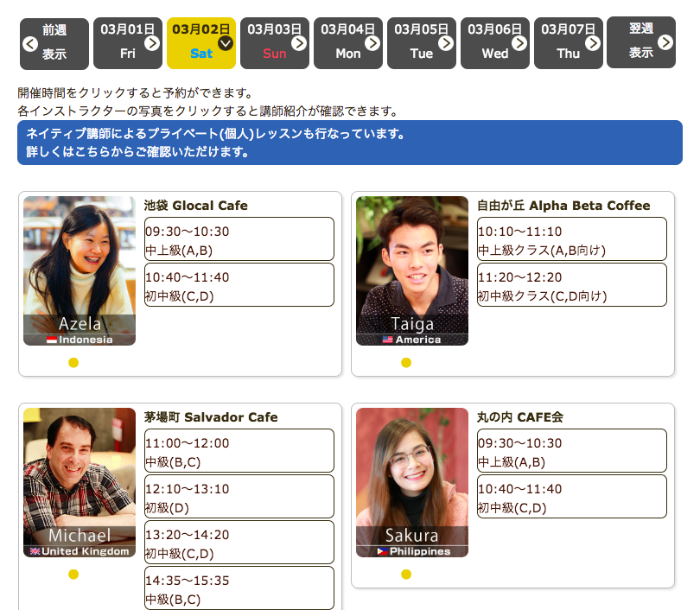Select the 03月03日 Sun date tab
The width and height of the screenshot is (700, 610).
click(273, 42)
